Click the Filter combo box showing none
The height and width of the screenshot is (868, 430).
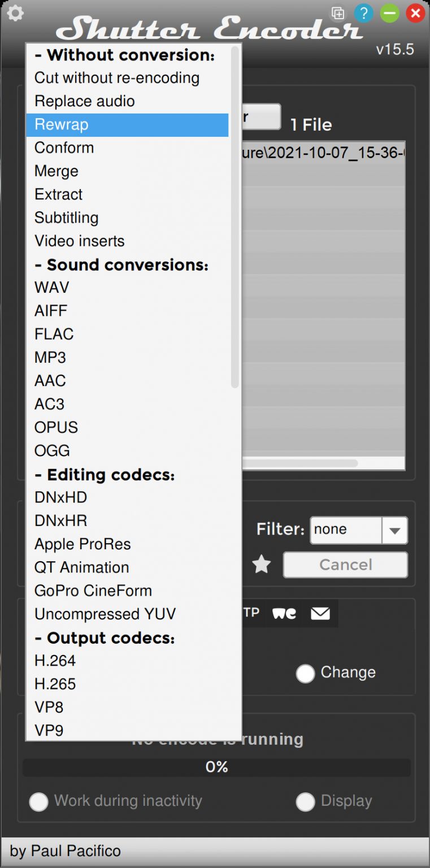point(346,531)
